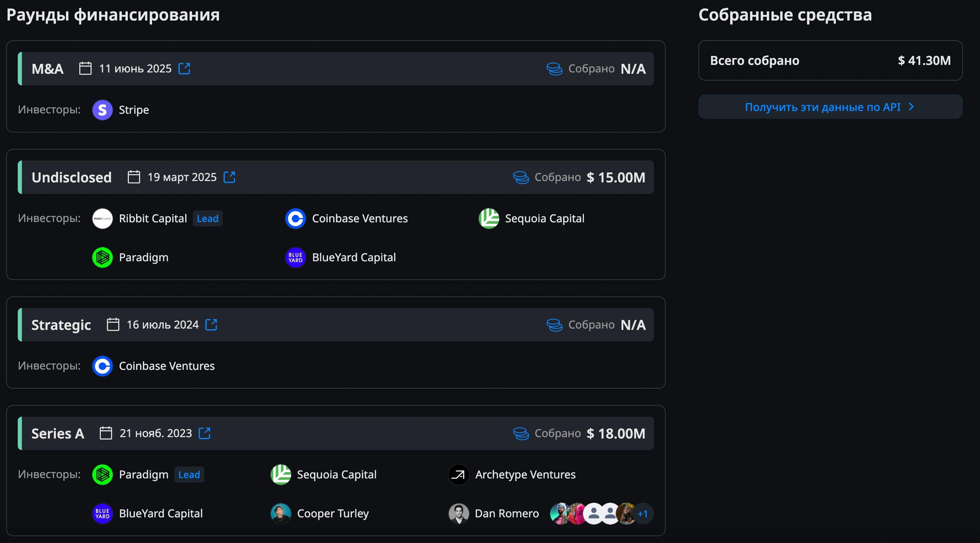Click Paradigm logo in Undisclosed round

103,258
